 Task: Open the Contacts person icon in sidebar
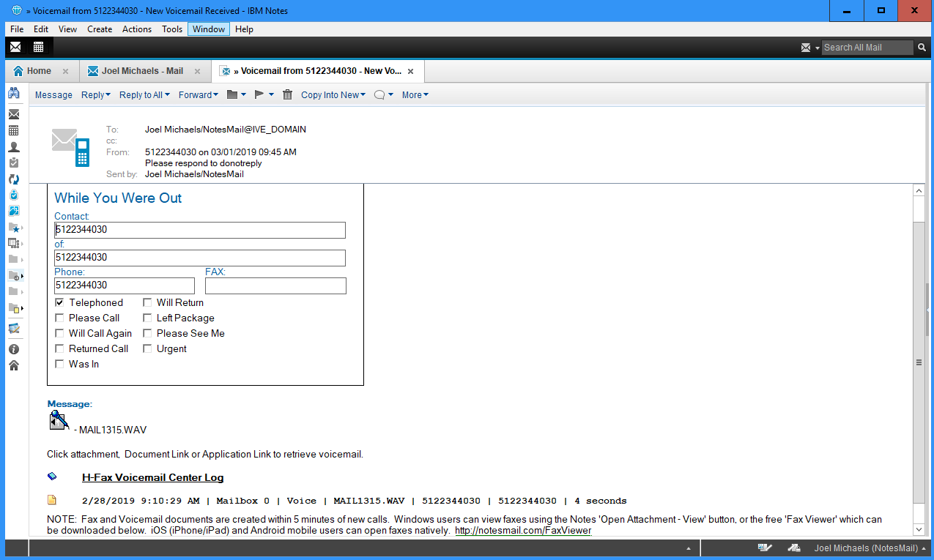pyautogui.click(x=13, y=146)
